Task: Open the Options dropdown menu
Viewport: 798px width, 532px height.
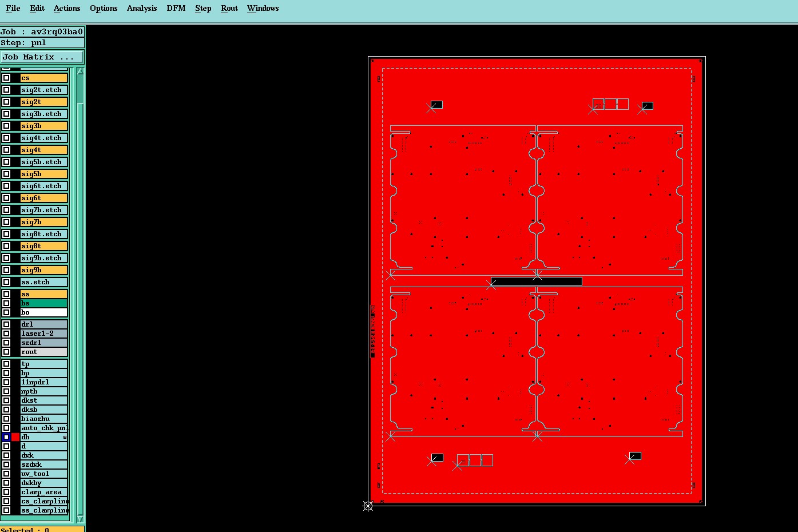Action: pos(104,8)
